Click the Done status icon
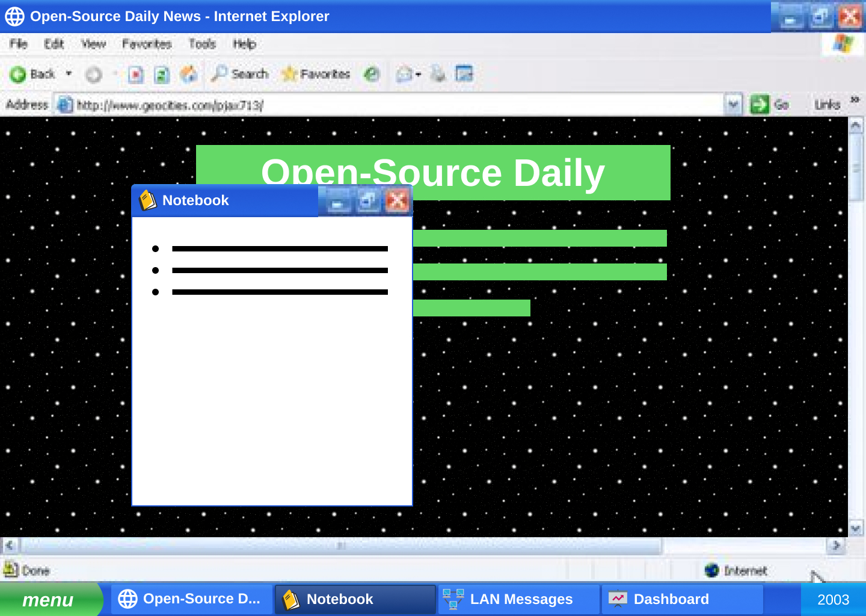This screenshot has width=866, height=616. (11, 569)
